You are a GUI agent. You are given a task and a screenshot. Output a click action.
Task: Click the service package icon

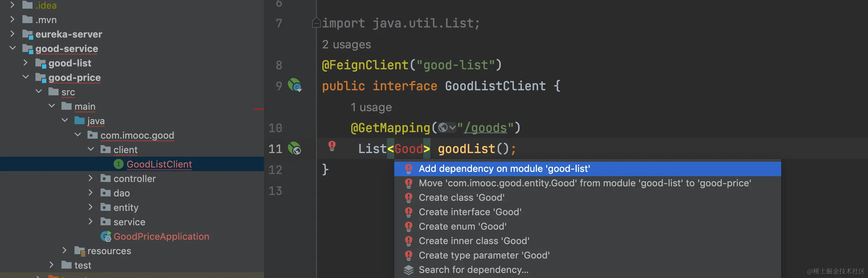(x=105, y=221)
